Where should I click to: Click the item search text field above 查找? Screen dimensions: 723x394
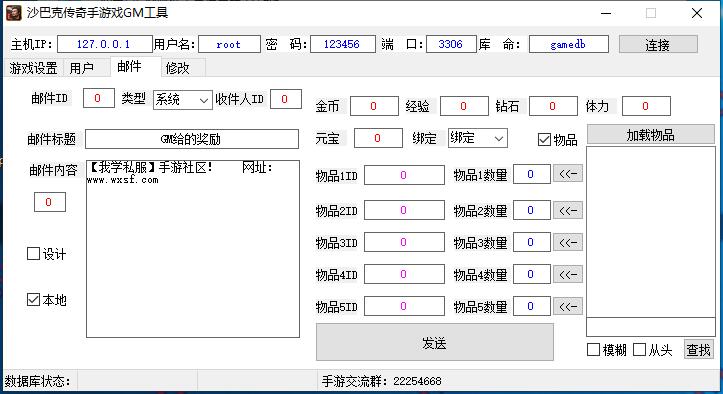651,327
